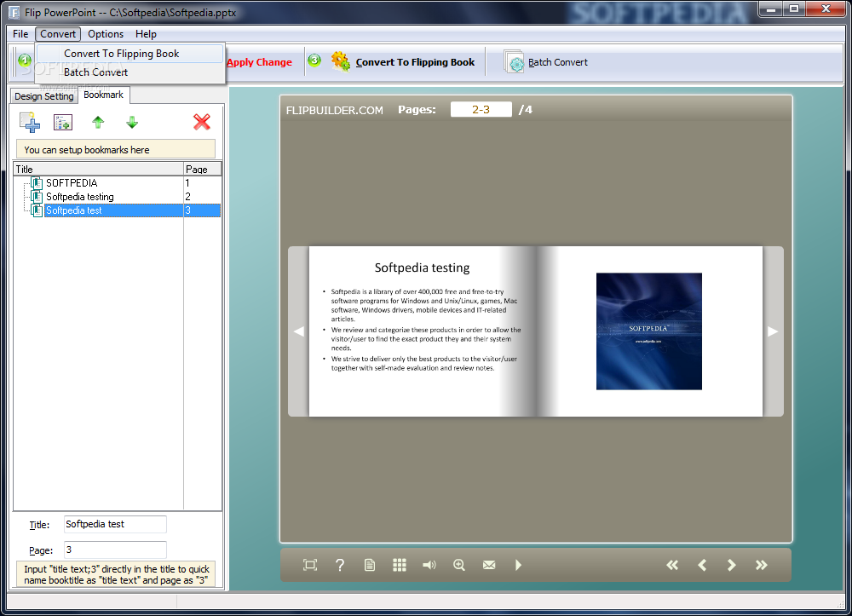Flip left using book side arrow
The image size is (852, 616).
(298, 331)
